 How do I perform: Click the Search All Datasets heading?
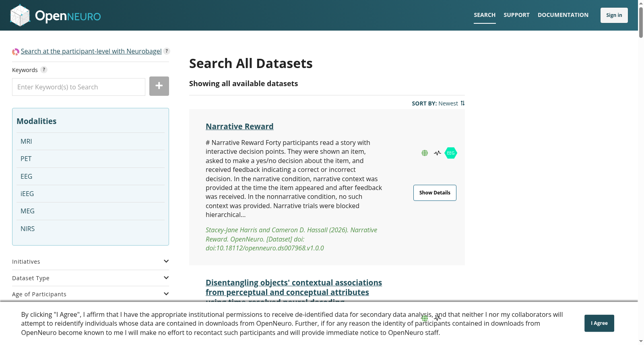click(x=251, y=64)
